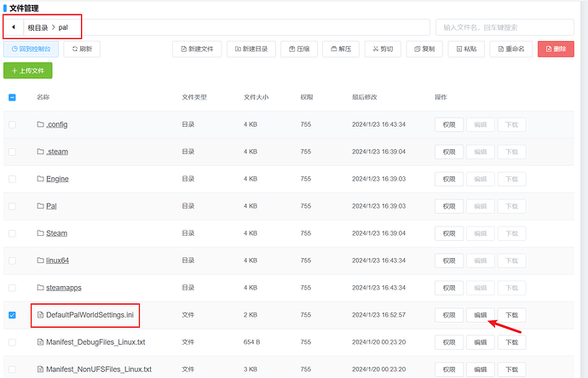This screenshot has height=378, width=588.
Task: Click the back arrow in the path bar
Action: point(14,27)
